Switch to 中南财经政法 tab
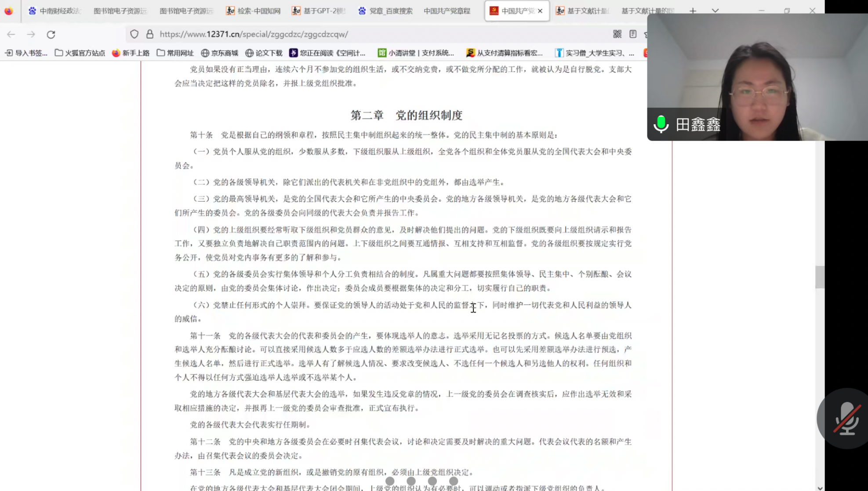868x491 pixels. 55,11
